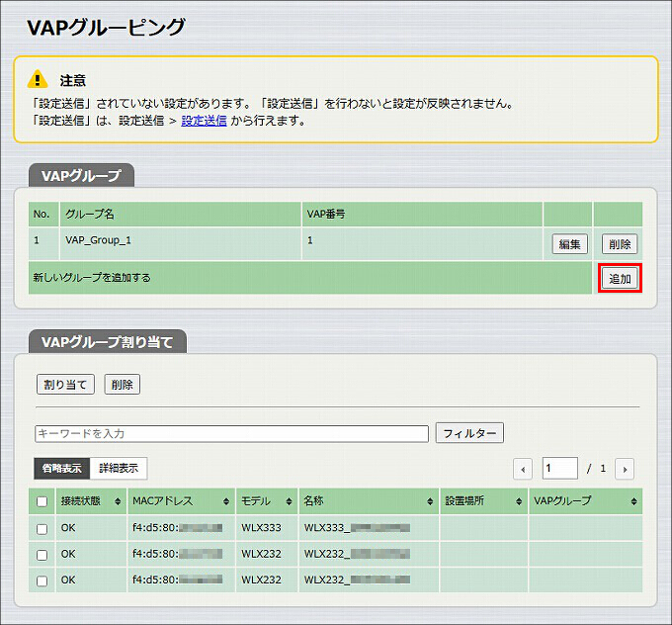Switch to 詳細表示 view tab
This screenshot has width=672, height=625.
point(119,468)
